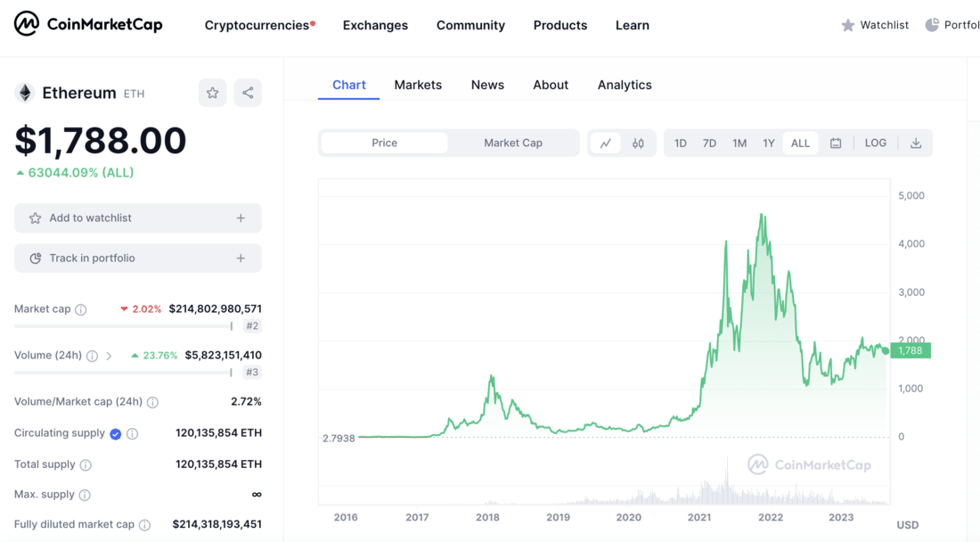
Task: Click the CoinMarketCap logo
Action: click(88, 24)
